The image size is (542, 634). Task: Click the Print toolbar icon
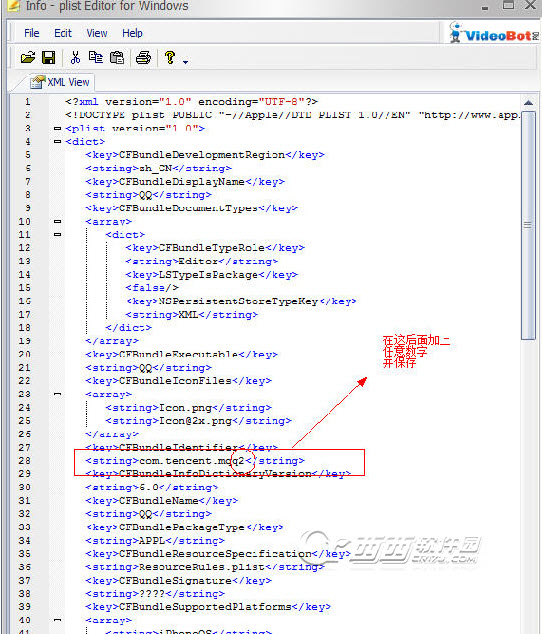(x=143, y=57)
